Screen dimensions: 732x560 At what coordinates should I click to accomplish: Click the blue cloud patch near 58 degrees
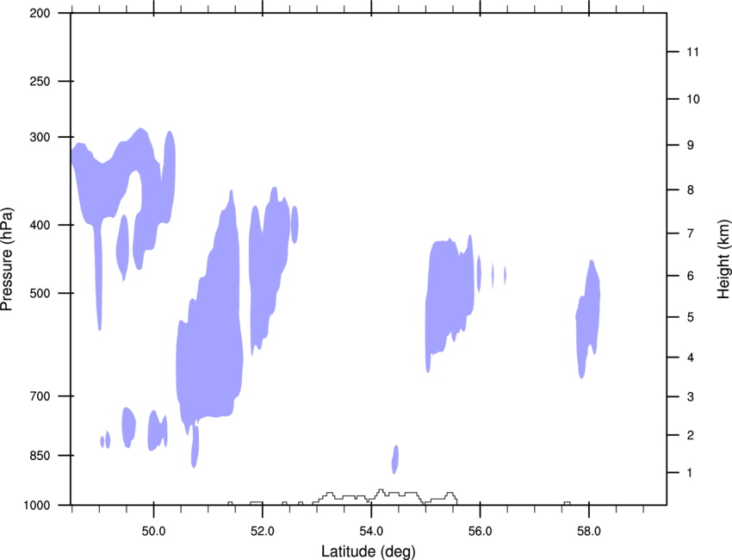pos(587,319)
